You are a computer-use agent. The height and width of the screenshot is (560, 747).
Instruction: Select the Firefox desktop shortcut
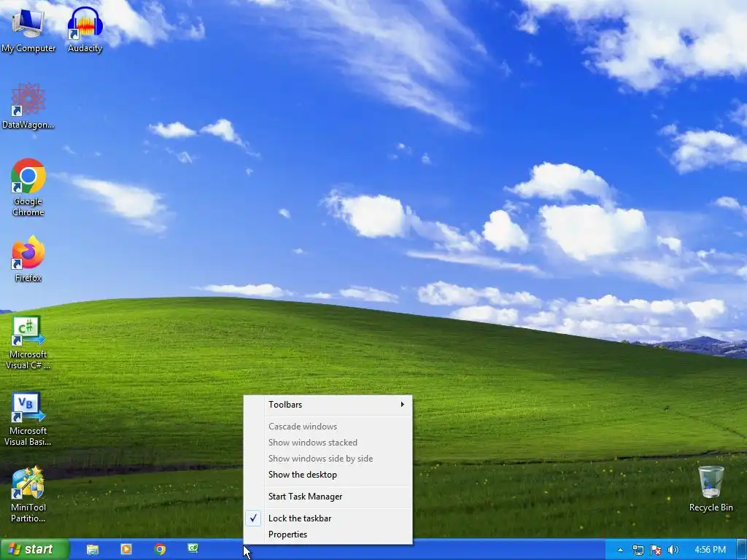[x=28, y=259]
